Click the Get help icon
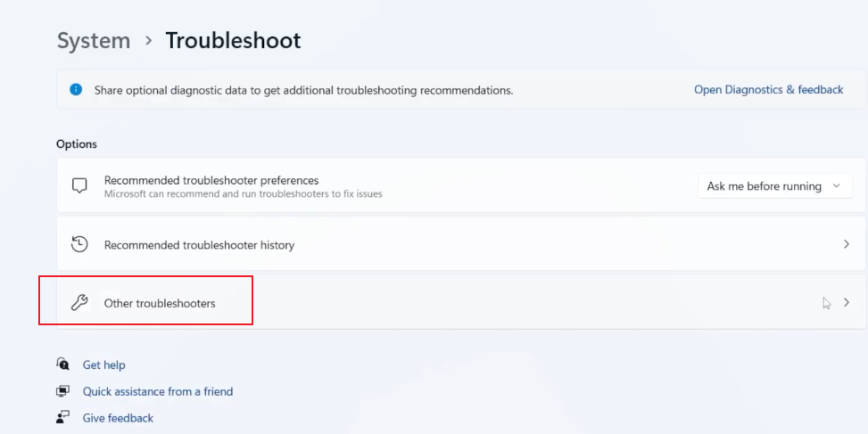The height and width of the screenshot is (434, 868). (x=62, y=364)
